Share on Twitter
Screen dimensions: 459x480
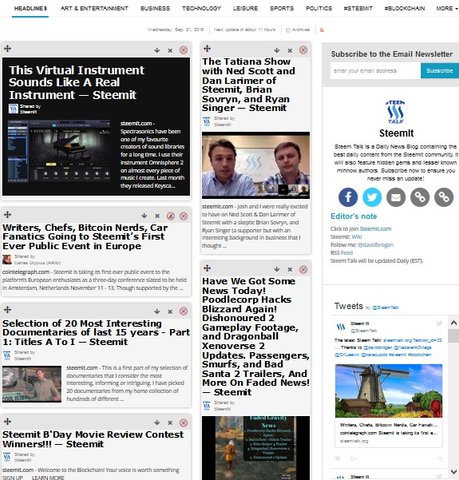click(372, 197)
